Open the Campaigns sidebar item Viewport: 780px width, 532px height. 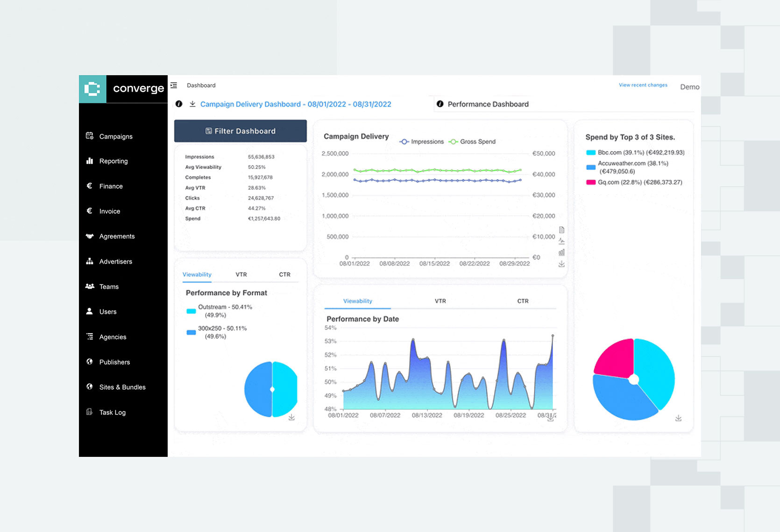pyautogui.click(x=116, y=136)
